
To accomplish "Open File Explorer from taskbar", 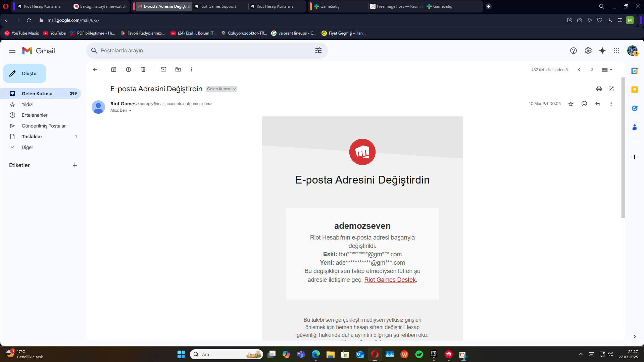I will click(x=331, y=354).
